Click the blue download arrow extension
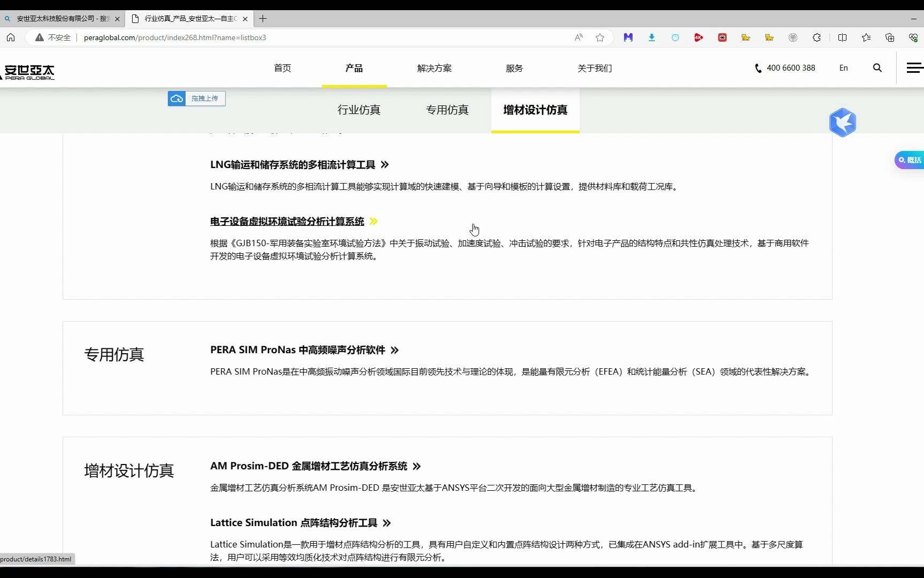924x578 pixels. click(652, 37)
